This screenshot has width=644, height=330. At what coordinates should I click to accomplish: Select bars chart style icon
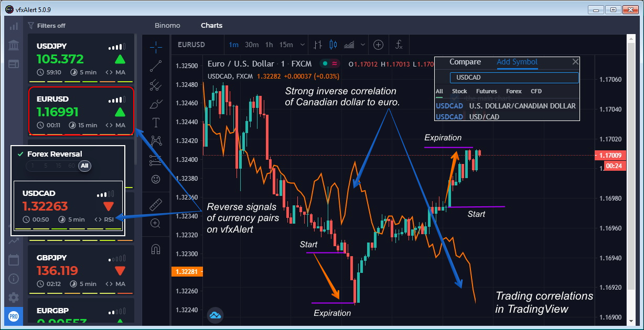tap(318, 45)
